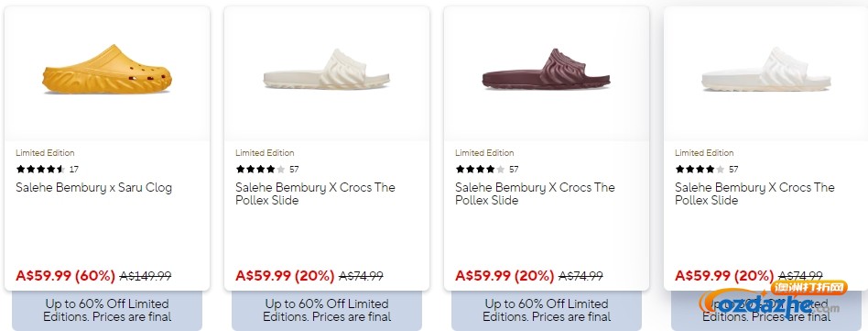This screenshot has height=331, width=868.
Task: Click second card's star rating icons
Action: coord(261,169)
